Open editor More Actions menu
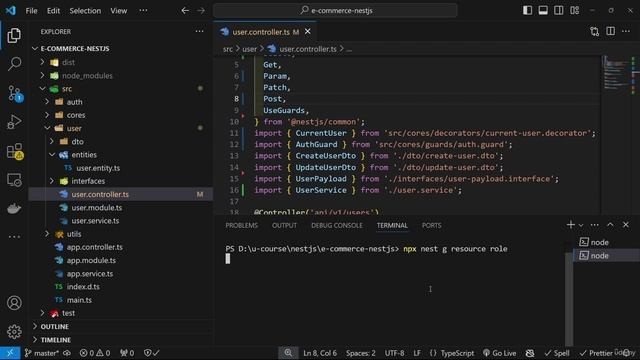 pyautogui.click(x=626, y=31)
